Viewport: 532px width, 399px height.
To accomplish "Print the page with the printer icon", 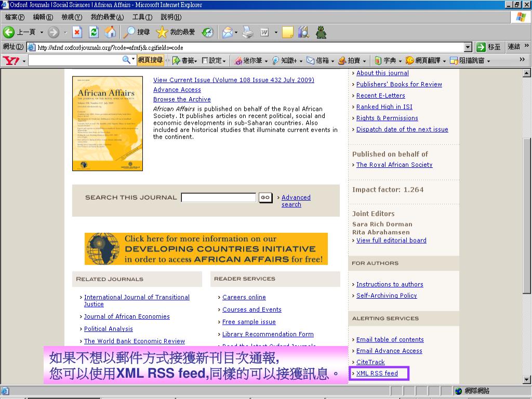I will [x=248, y=32].
